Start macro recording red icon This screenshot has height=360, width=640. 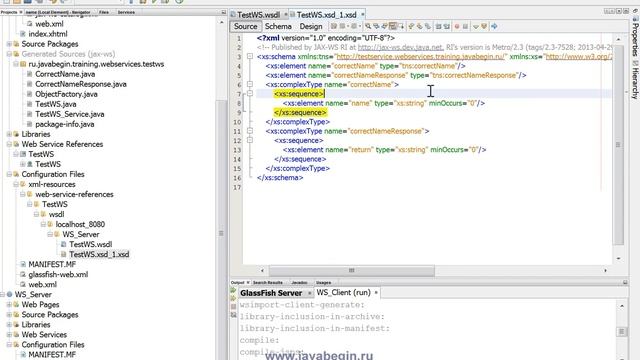pos(457,26)
